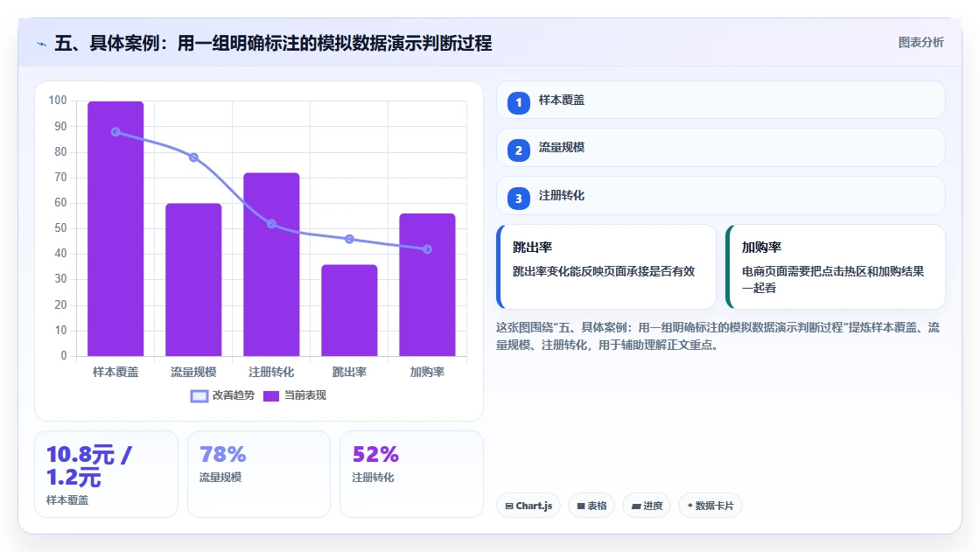The width and height of the screenshot is (980, 552).
Task: Click the 加购率 info card
Action: click(x=836, y=267)
